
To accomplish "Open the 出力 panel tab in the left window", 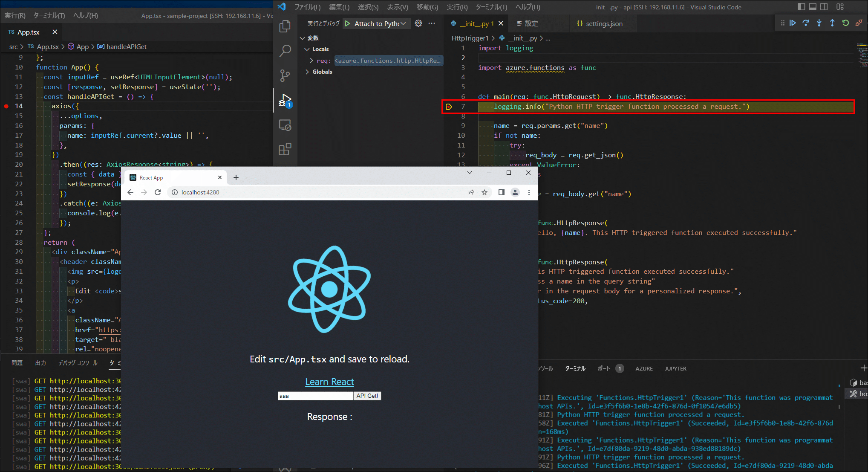I will point(40,363).
